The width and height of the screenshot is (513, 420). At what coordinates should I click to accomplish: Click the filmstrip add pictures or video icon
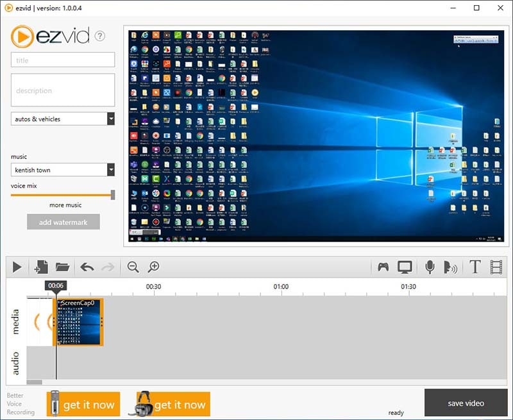496,267
